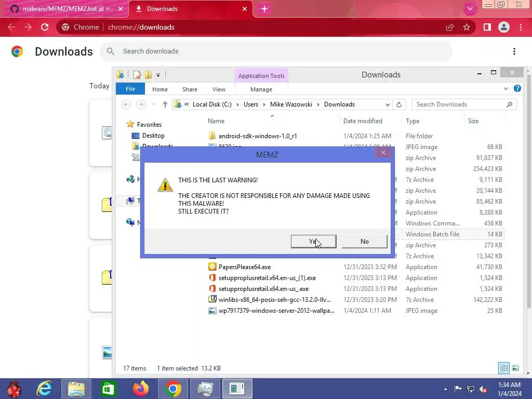Screen dimensions: 532x399
Task: Open File Explorer from the taskbar
Action: point(76,389)
